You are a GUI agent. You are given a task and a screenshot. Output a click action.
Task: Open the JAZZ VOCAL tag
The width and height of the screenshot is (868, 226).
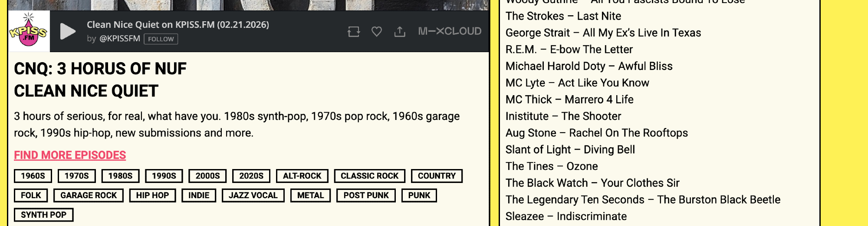(253, 196)
